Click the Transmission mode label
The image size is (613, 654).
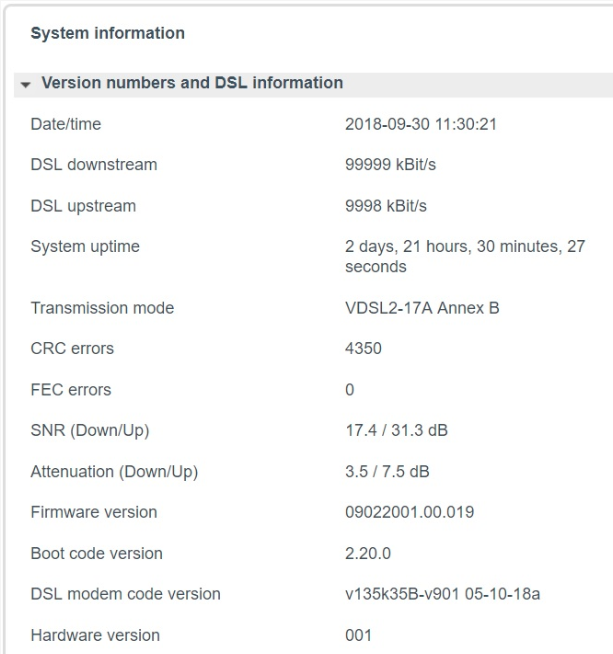[x=102, y=308]
